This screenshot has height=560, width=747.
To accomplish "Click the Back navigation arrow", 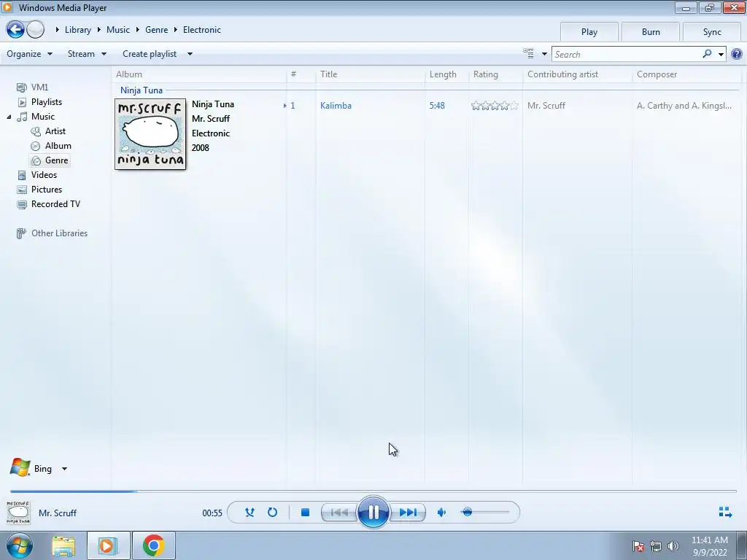I will [x=15, y=29].
